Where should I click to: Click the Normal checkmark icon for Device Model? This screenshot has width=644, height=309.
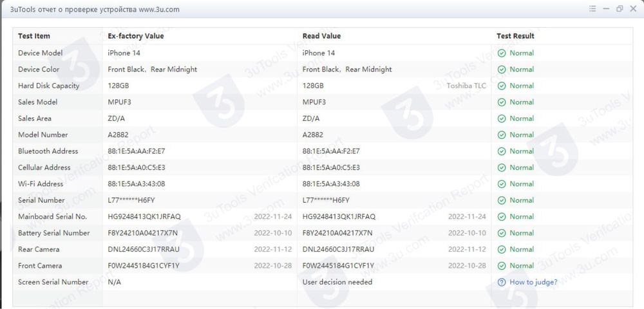(x=502, y=53)
